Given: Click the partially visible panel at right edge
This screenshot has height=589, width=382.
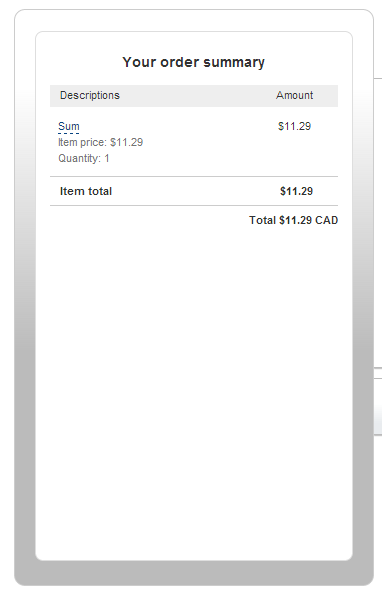Looking at the screenshot, I should coord(378,407).
